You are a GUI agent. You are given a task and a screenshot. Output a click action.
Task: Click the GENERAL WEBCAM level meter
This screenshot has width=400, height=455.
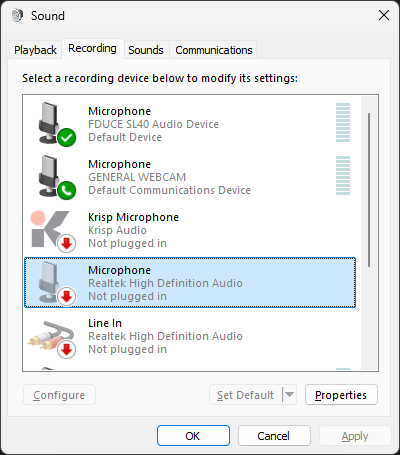click(343, 176)
